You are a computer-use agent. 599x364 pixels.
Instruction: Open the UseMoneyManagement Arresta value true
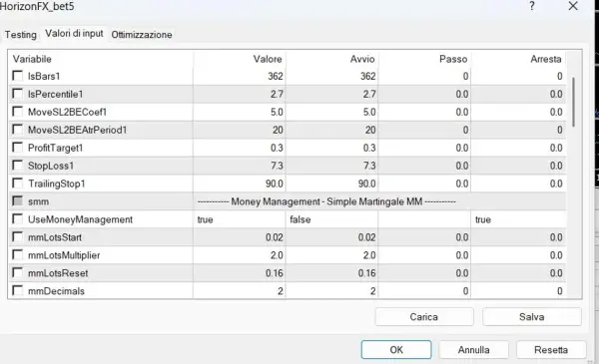coord(518,219)
